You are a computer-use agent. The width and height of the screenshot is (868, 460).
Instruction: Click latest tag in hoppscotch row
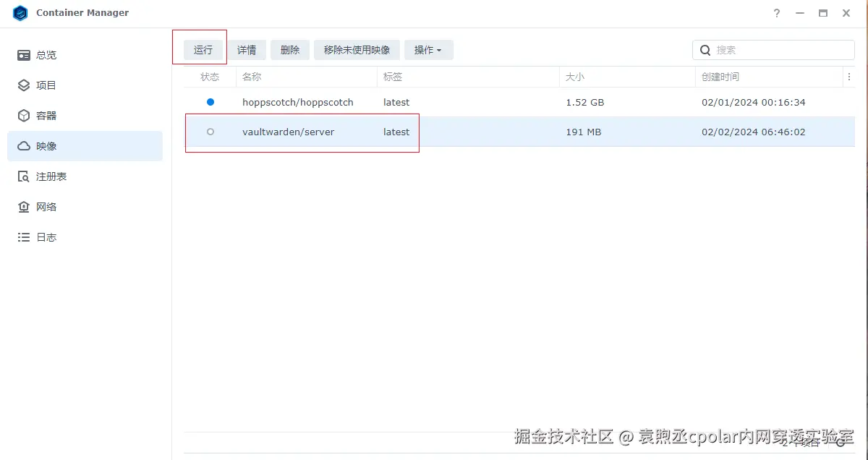pos(396,102)
